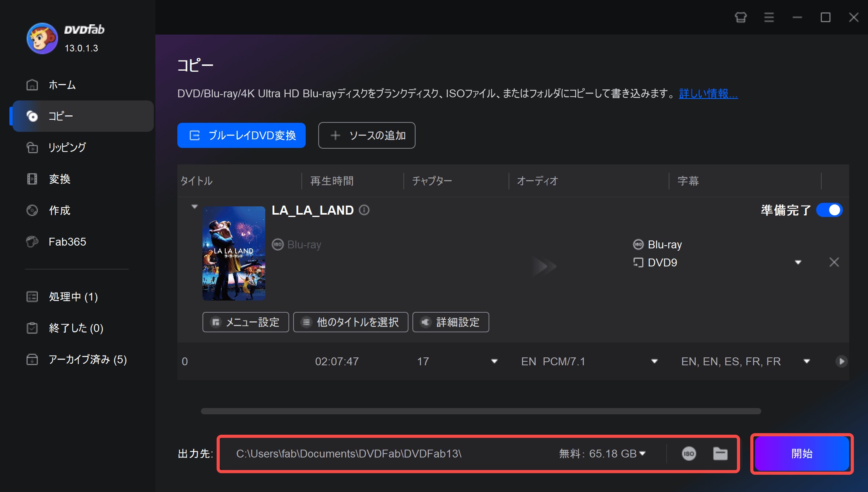Click title number 0 in the row
This screenshot has width=868, height=492.
[x=185, y=361]
